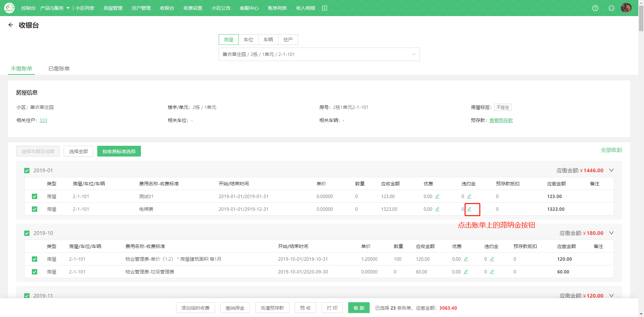This screenshot has width=644, height=317.
Task: Click the 打印 button
Action: (x=332, y=308)
